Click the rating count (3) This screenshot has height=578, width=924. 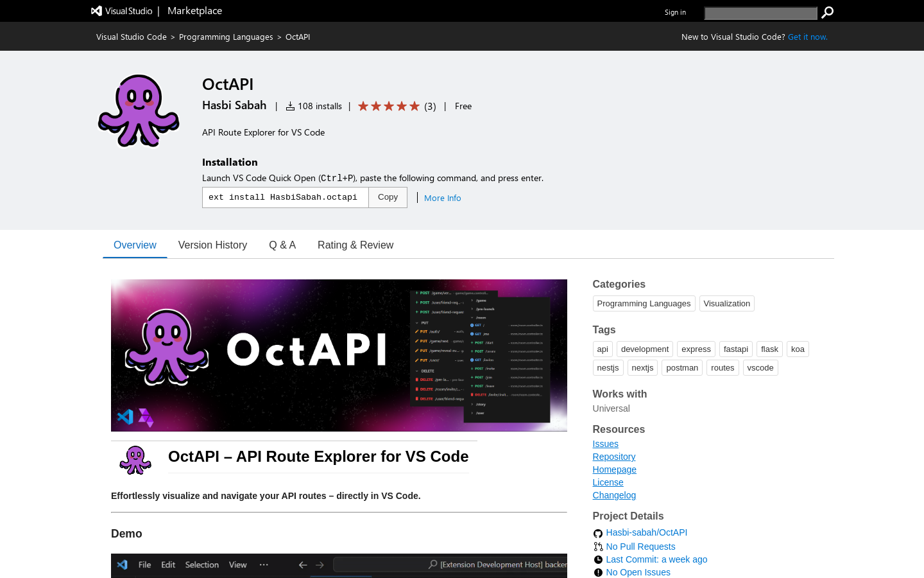pyautogui.click(x=430, y=107)
